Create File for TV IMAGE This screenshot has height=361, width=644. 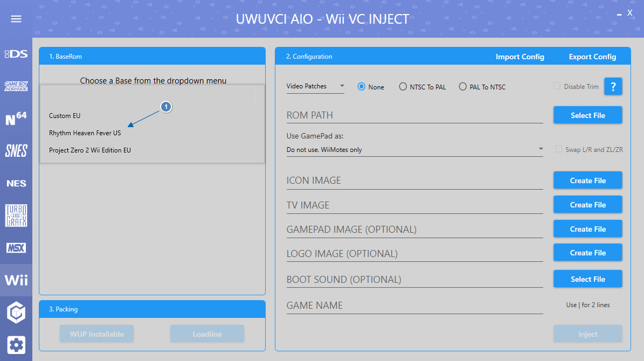[x=588, y=205]
